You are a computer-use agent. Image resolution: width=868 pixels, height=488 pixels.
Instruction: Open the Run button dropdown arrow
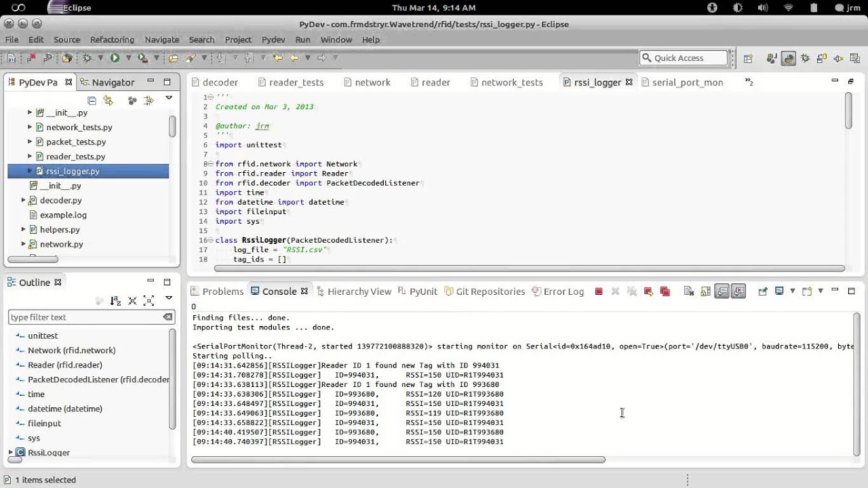128,58
